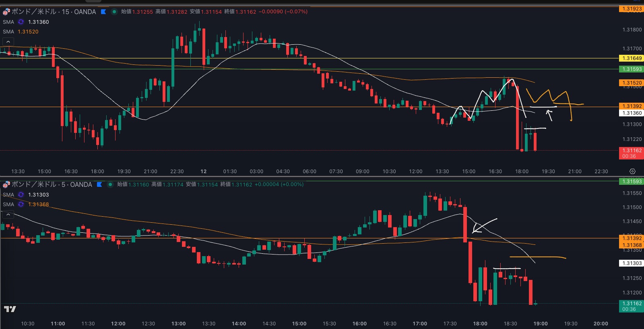
Task: Click the purple SMA refresh icon beside 1.31303
Action: (21, 195)
